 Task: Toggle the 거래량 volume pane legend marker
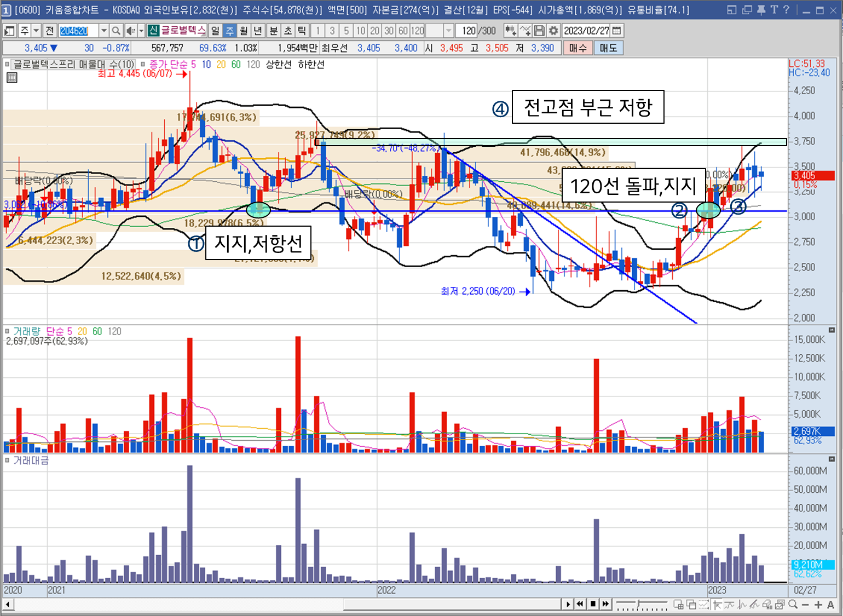[x=7, y=331]
